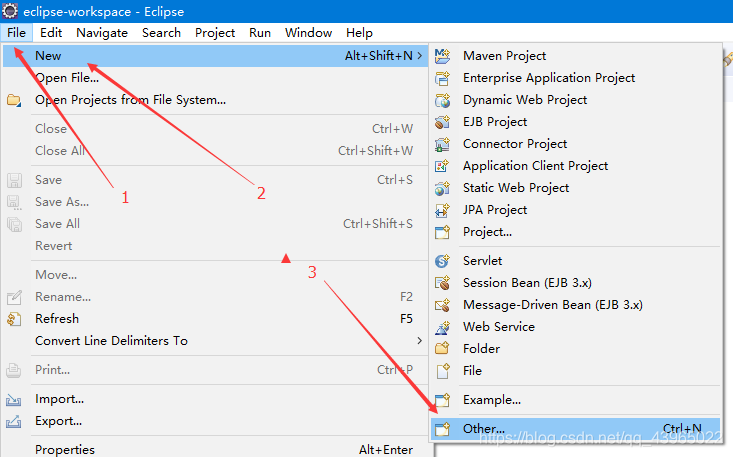Select Maven Project label in submenu
Screen dimensions: 733x457
point(504,56)
